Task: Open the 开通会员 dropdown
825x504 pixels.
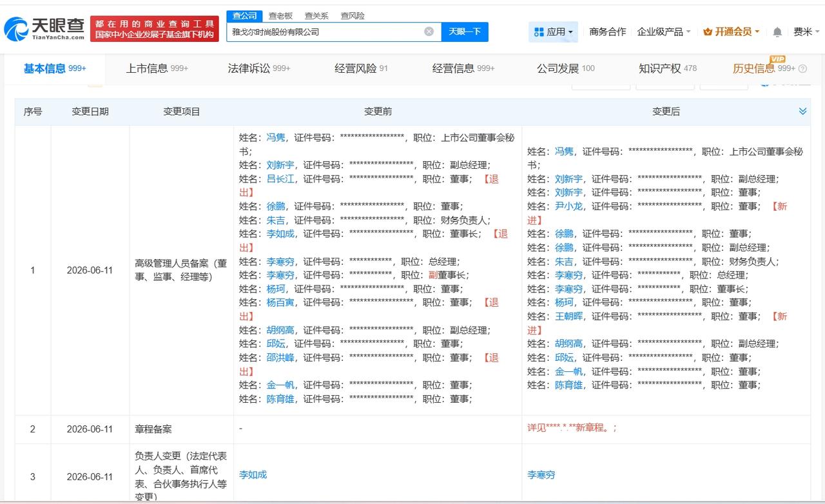Action: point(732,32)
